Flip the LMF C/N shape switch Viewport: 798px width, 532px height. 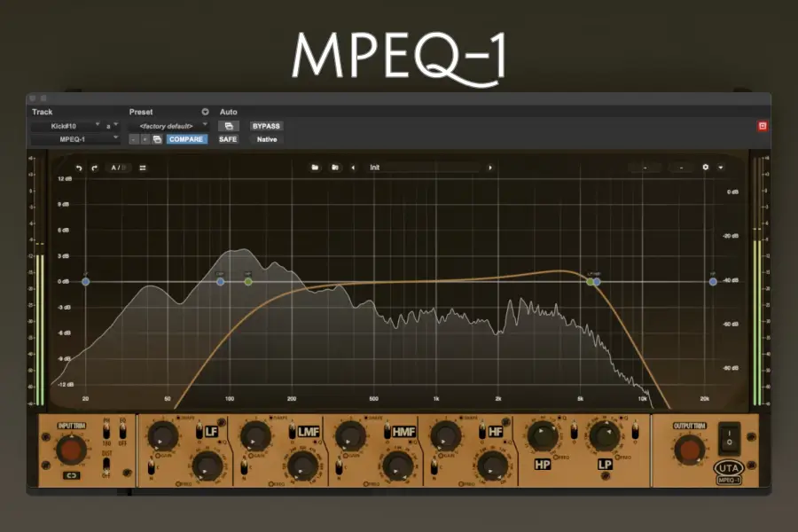click(x=245, y=465)
